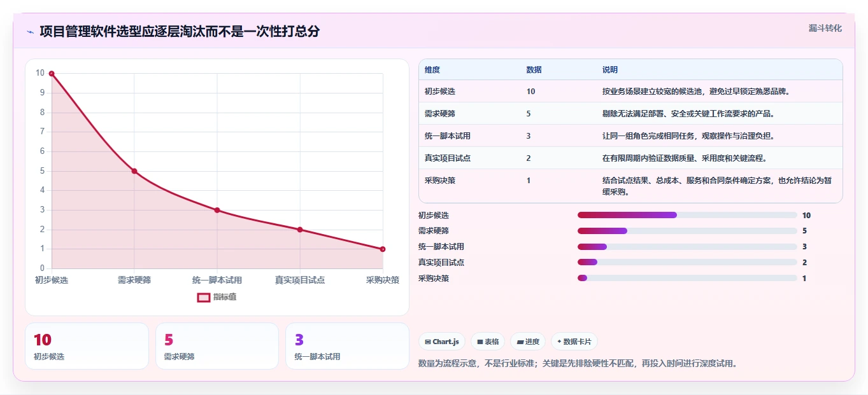The image size is (868, 395).
Task: Click the description starting 让同一组角色完成相同任务
Action: click(690, 136)
